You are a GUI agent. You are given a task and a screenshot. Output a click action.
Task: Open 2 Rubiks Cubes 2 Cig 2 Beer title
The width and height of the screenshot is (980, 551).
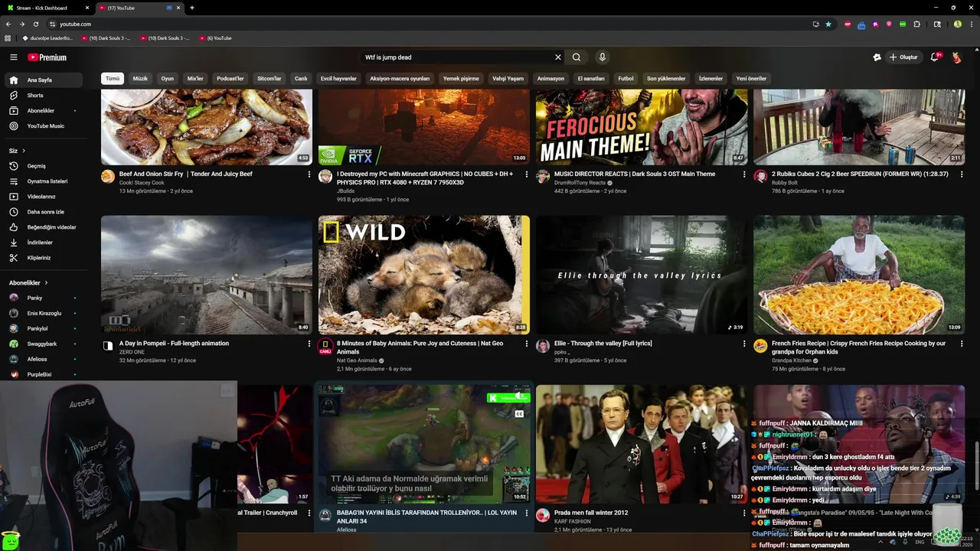860,174
